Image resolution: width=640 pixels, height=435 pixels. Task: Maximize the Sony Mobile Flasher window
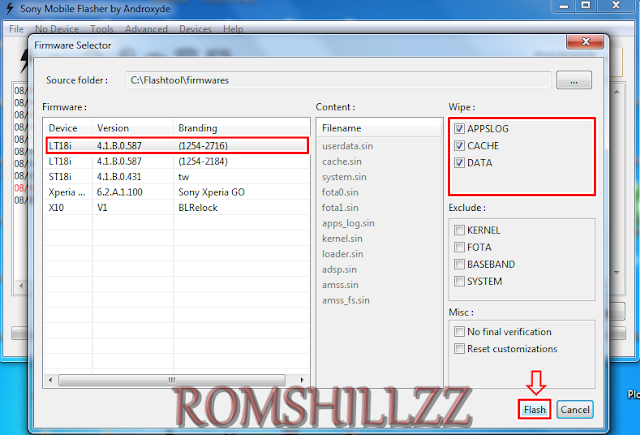click(x=586, y=6)
